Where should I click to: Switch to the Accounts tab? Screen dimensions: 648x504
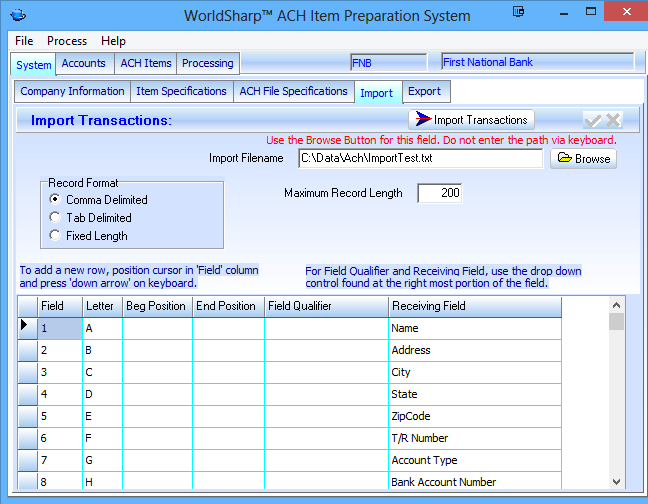click(x=84, y=63)
